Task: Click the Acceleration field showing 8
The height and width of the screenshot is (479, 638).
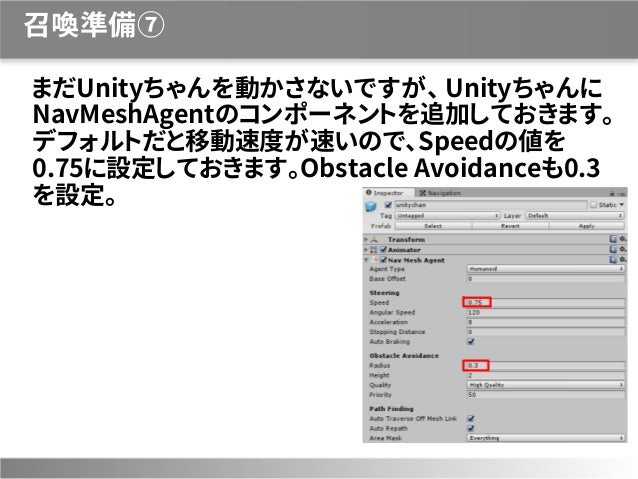Action: click(x=546, y=322)
